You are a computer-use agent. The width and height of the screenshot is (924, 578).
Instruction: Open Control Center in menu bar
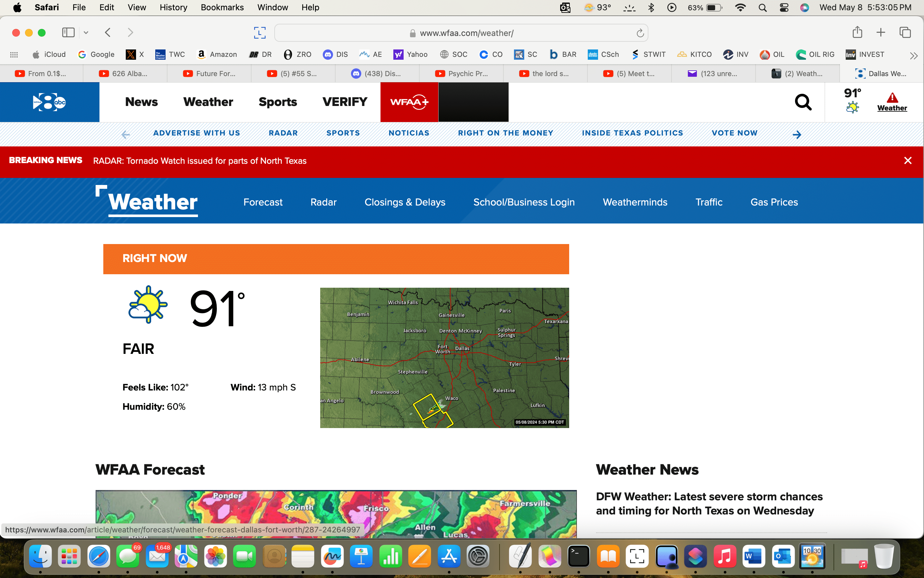click(784, 8)
